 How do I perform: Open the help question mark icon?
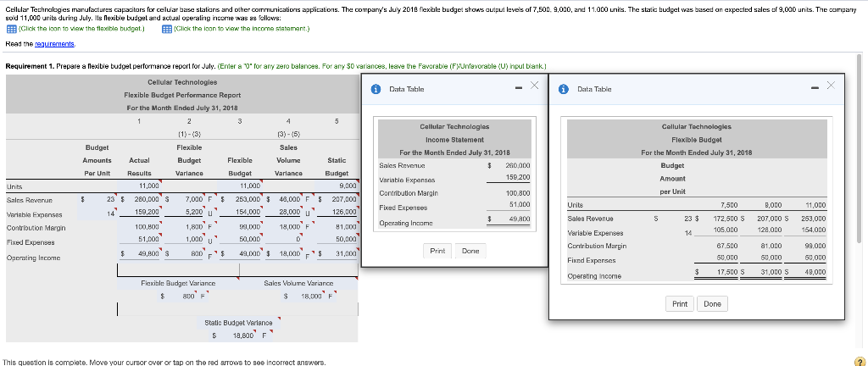pyautogui.click(x=860, y=360)
